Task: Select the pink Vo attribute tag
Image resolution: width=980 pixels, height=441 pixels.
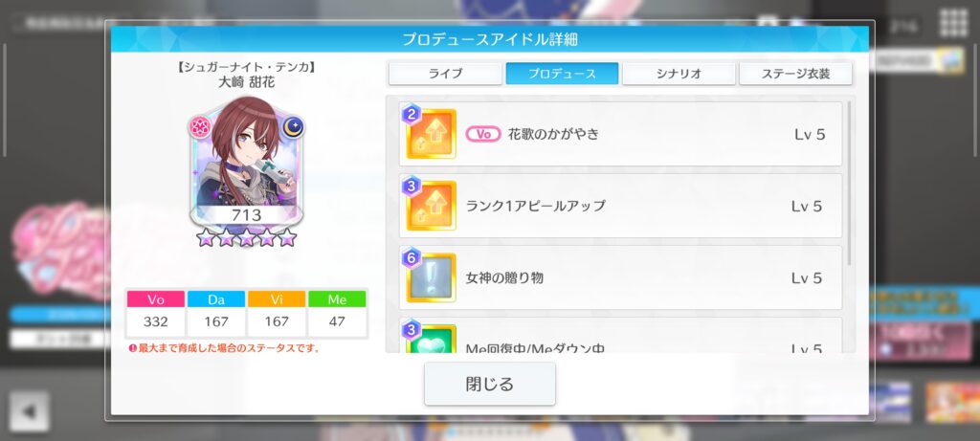Action: (483, 134)
